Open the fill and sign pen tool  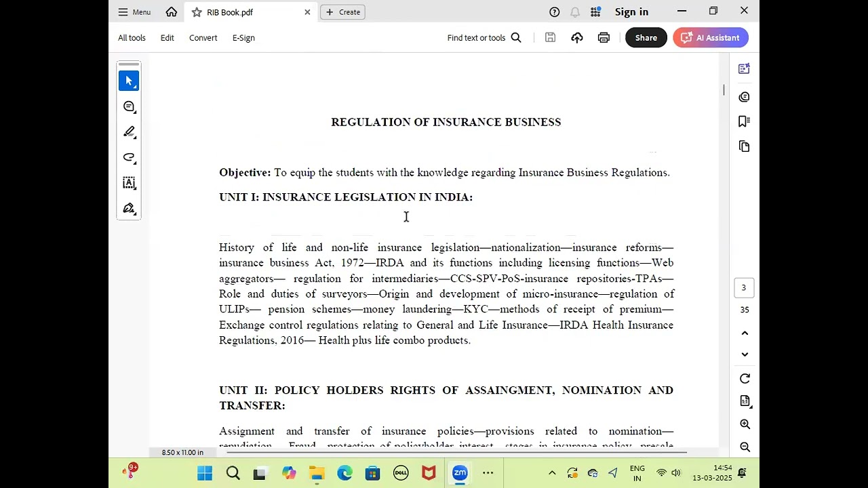click(x=129, y=208)
